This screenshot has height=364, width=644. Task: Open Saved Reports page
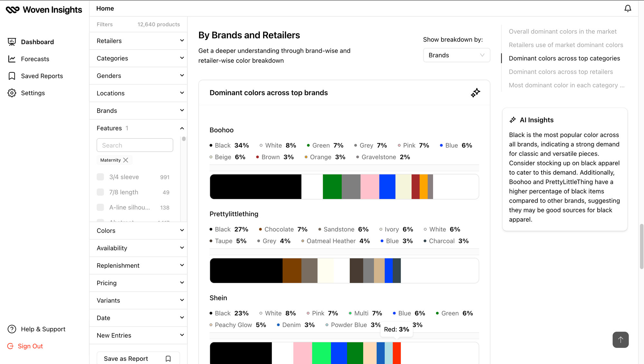pos(42,76)
